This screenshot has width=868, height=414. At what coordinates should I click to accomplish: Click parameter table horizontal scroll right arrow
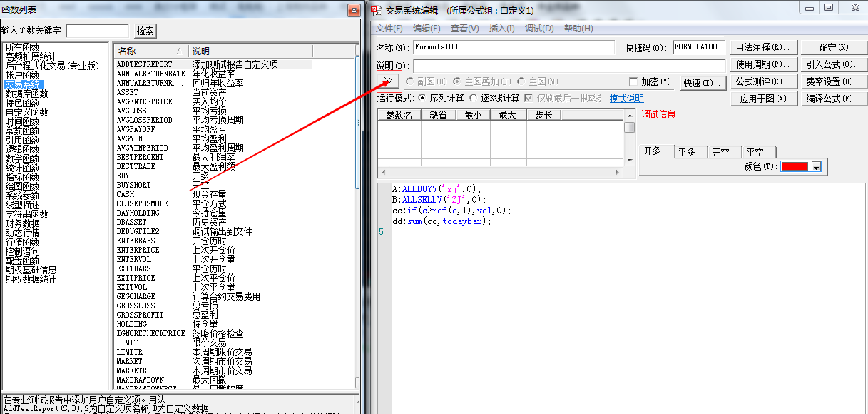pyautogui.click(x=619, y=172)
